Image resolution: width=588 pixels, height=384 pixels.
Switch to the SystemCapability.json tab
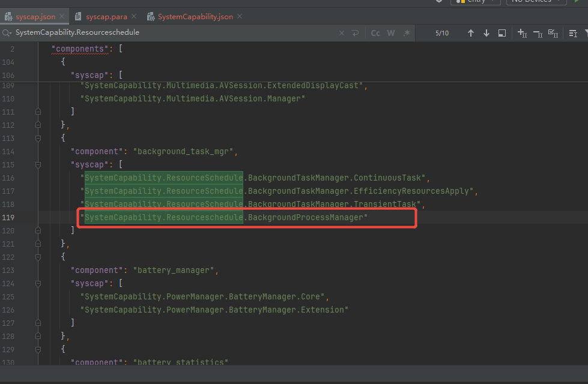tap(195, 17)
